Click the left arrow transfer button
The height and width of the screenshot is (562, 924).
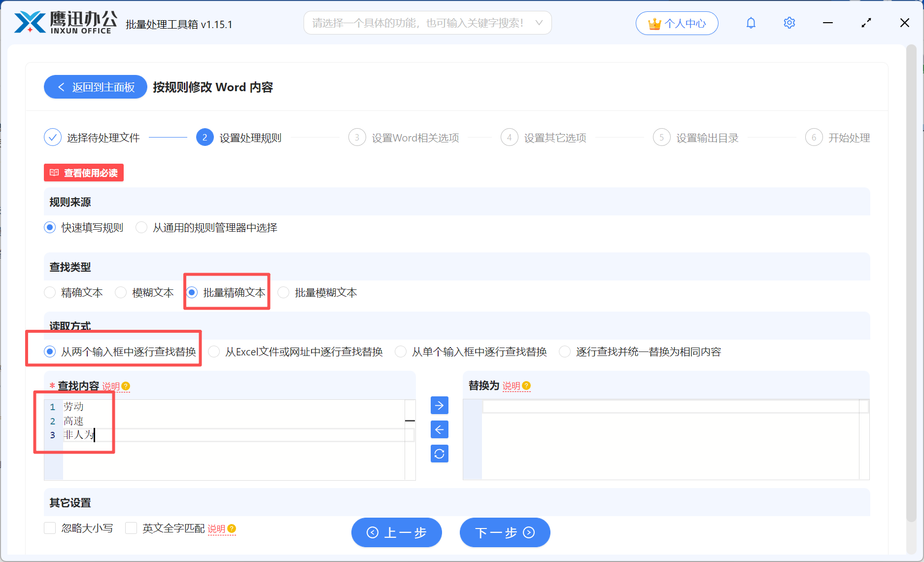click(440, 429)
